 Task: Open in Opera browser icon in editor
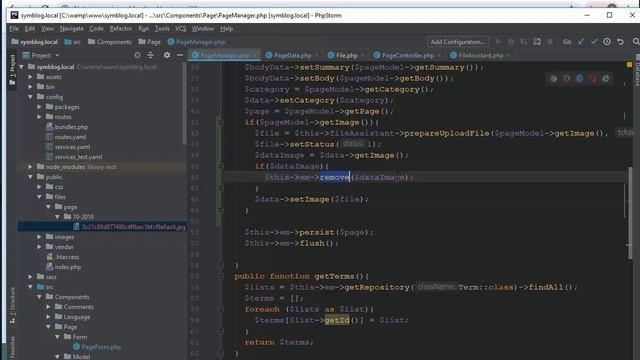(x=593, y=79)
